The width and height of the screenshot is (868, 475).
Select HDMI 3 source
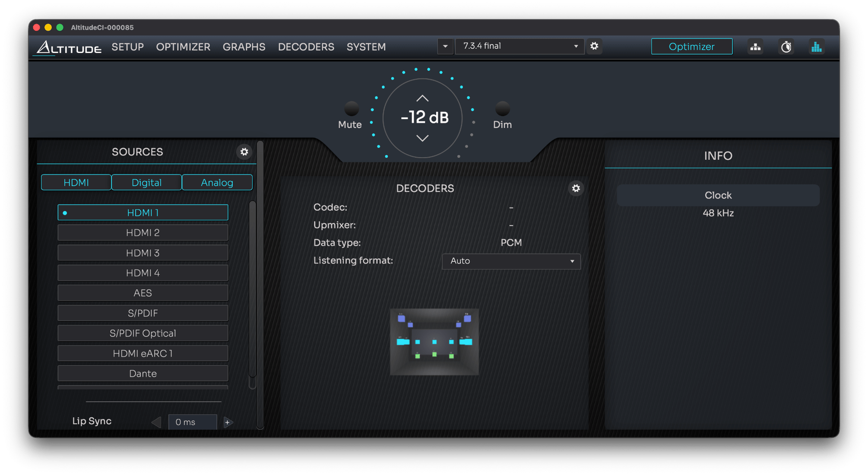point(143,253)
